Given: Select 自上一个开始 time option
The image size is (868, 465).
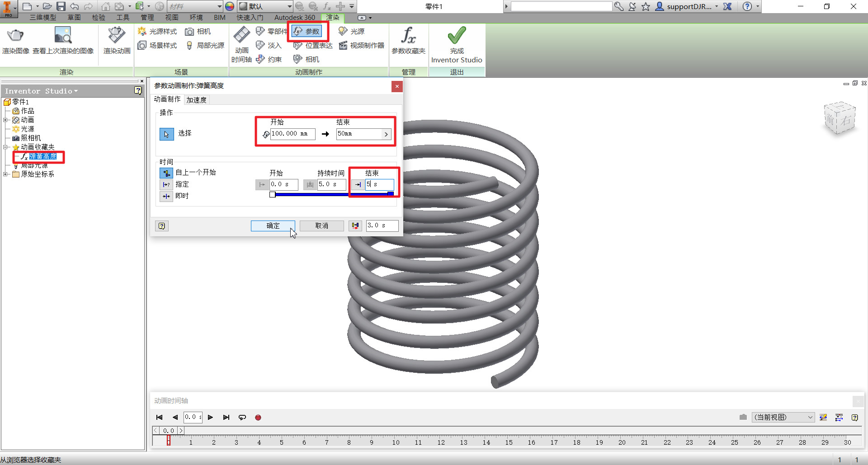Looking at the screenshot, I should click(166, 173).
